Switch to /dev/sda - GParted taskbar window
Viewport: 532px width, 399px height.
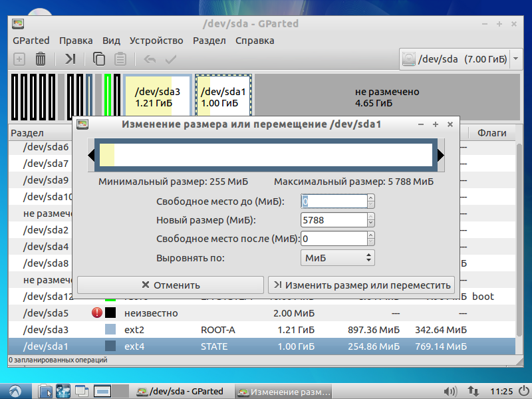[x=180, y=391]
